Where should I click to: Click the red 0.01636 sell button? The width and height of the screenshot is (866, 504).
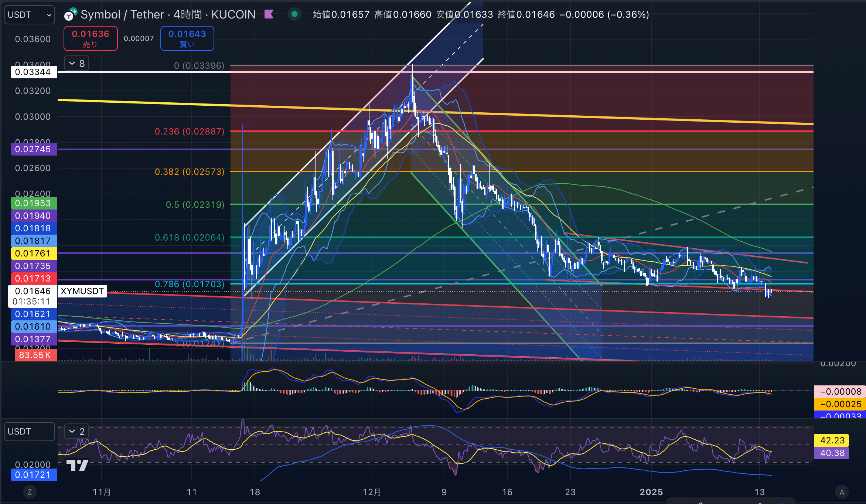(91, 38)
